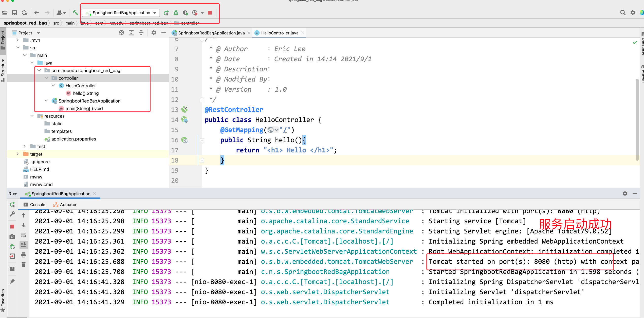
Task: Rerun application in Run panel sidebar
Action: (x=12, y=204)
